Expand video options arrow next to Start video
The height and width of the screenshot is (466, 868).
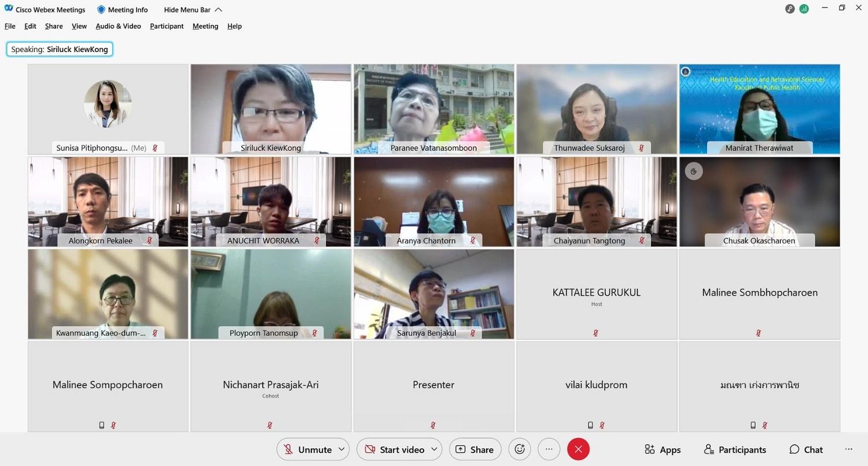435,449
